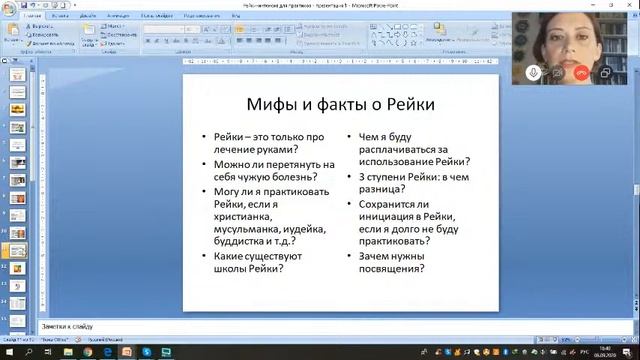Viewport: 640px width, 360px height.
Task: Open the font name combo box
Action: tap(164, 29)
